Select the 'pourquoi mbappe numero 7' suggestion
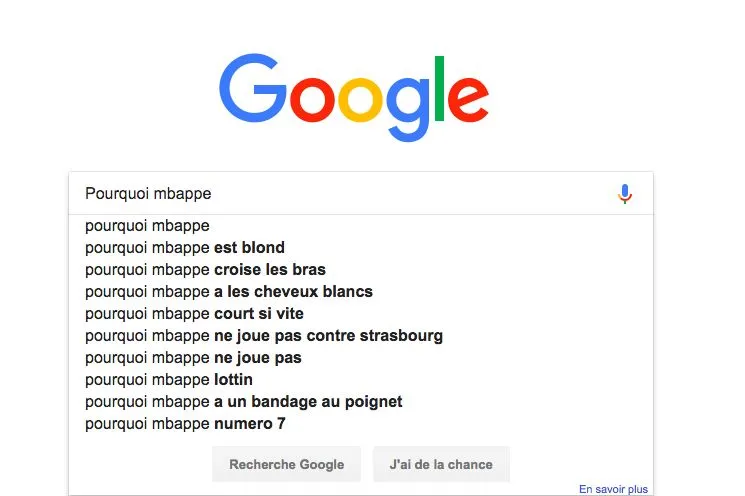Image resolution: width=745 pixels, height=496 pixels. click(x=185, y=424)
